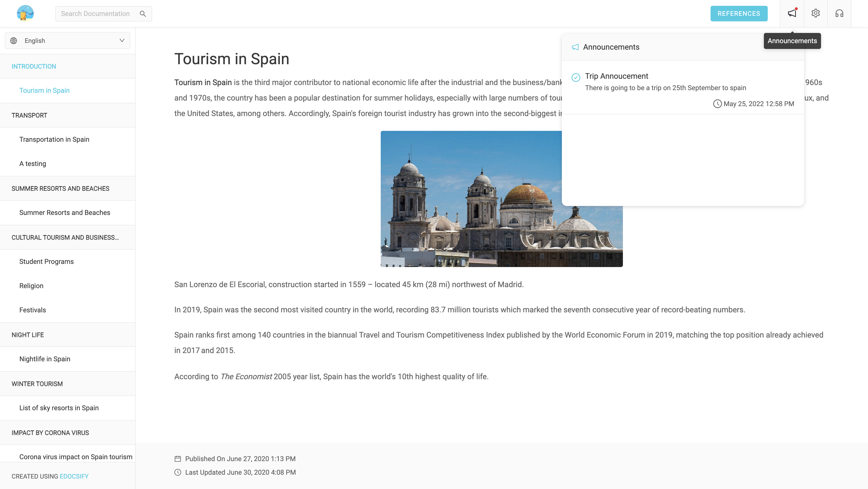Open Tourism in Spain sidebar page

pyautogui.click(x=68, y=91)
